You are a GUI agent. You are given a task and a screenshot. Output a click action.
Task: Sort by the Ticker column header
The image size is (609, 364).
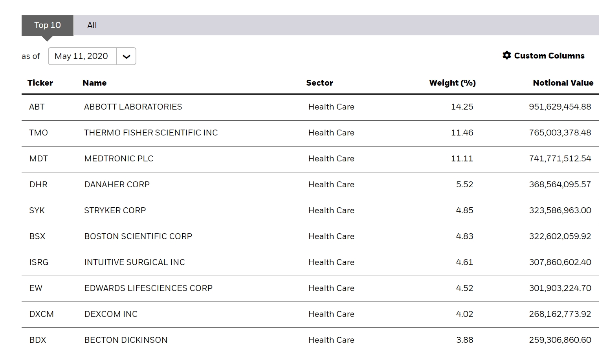(40, 83)
